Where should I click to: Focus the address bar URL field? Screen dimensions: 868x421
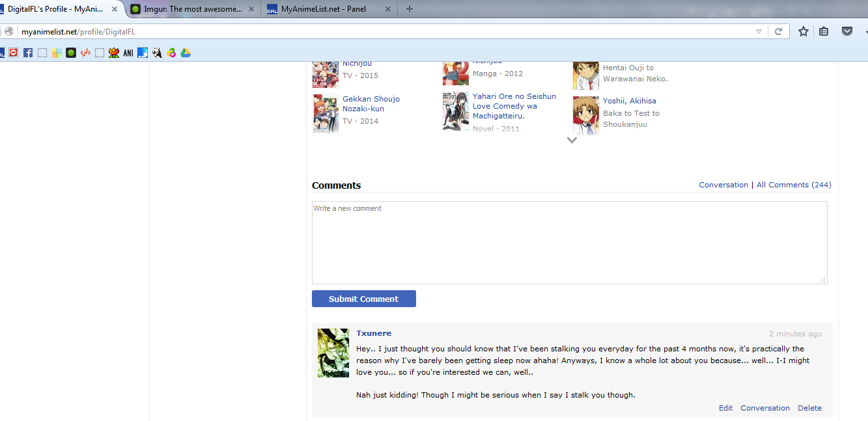pos(384,31)
